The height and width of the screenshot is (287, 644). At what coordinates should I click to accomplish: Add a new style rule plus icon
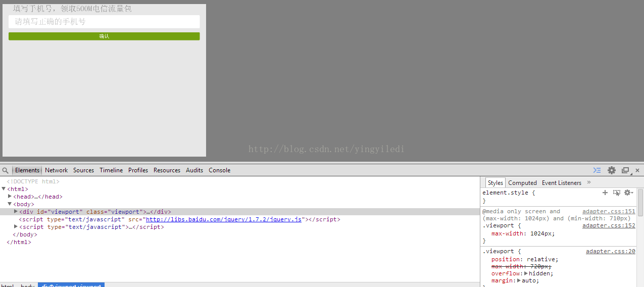coord(605,193)
